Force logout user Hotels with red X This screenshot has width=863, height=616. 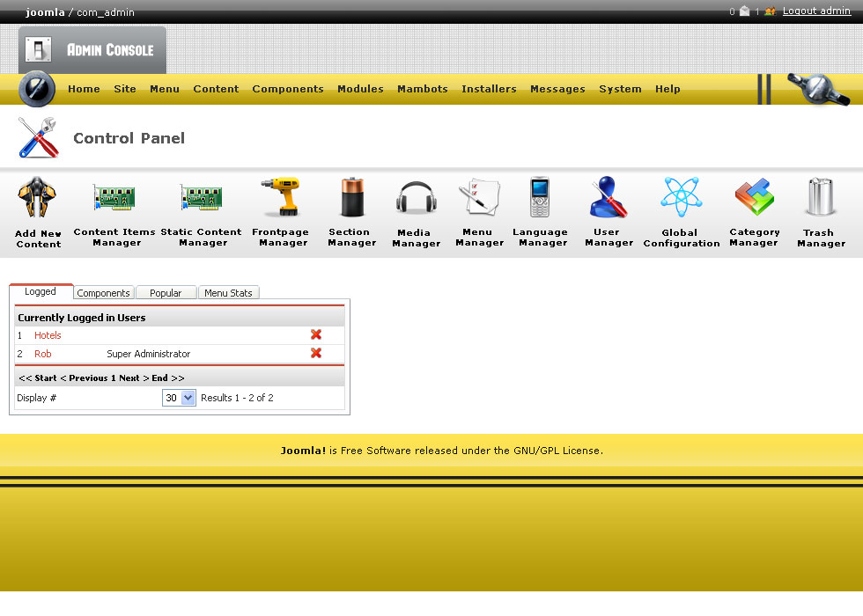coord(316,334)
